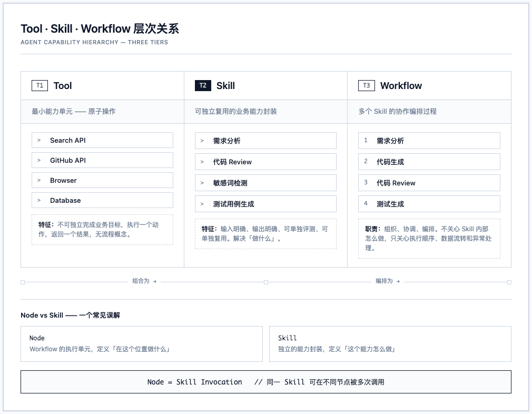
Task: Click the 可独立复用的业务能力封装 subtitle
Action: pos(236,111)
